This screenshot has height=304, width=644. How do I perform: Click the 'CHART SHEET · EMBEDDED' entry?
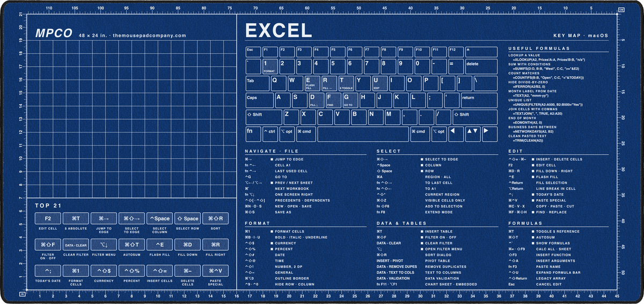pyautogui.click(x=451, y=284)
